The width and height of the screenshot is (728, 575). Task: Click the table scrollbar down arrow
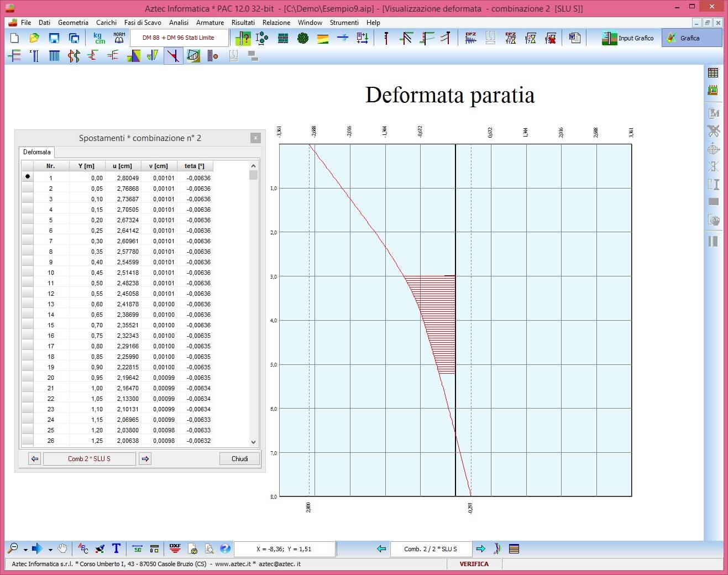point(253,442)
